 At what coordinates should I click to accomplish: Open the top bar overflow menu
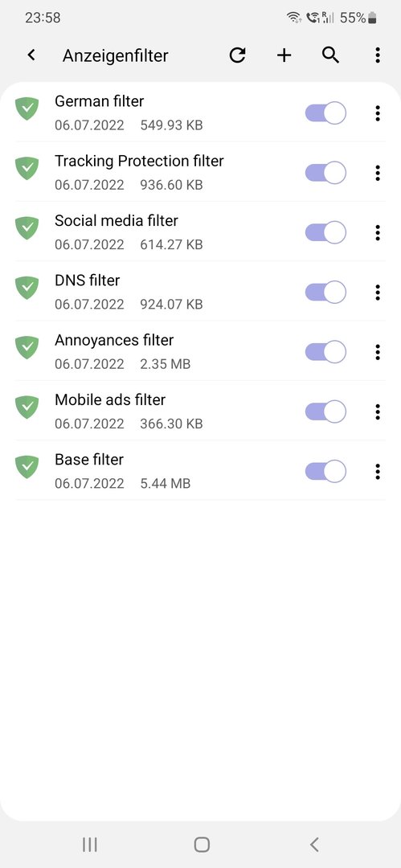coord(377,55)
